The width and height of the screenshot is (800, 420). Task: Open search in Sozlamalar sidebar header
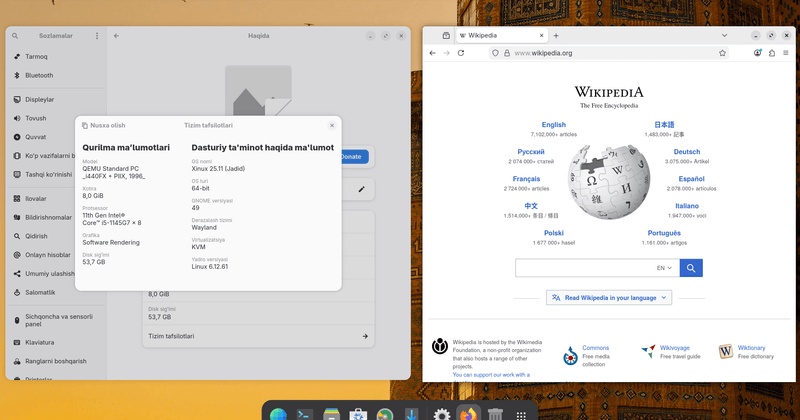[15, 36]
